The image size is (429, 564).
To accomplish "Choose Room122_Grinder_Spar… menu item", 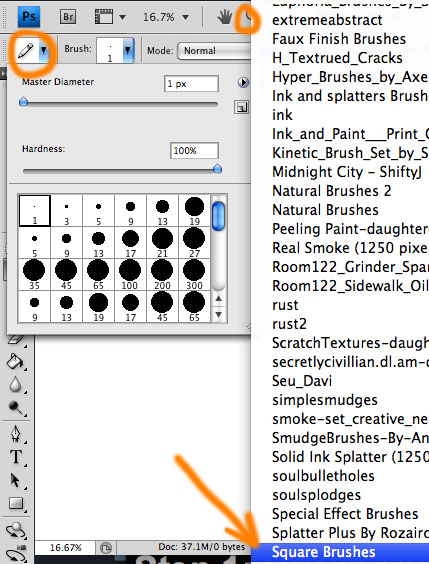I will click(x=350, y=267).
